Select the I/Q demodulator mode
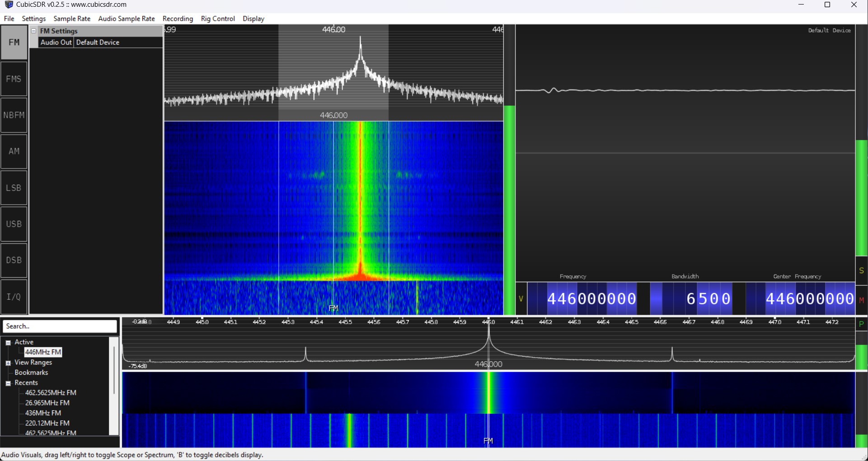The image size is (868, 461). (14, 297)
